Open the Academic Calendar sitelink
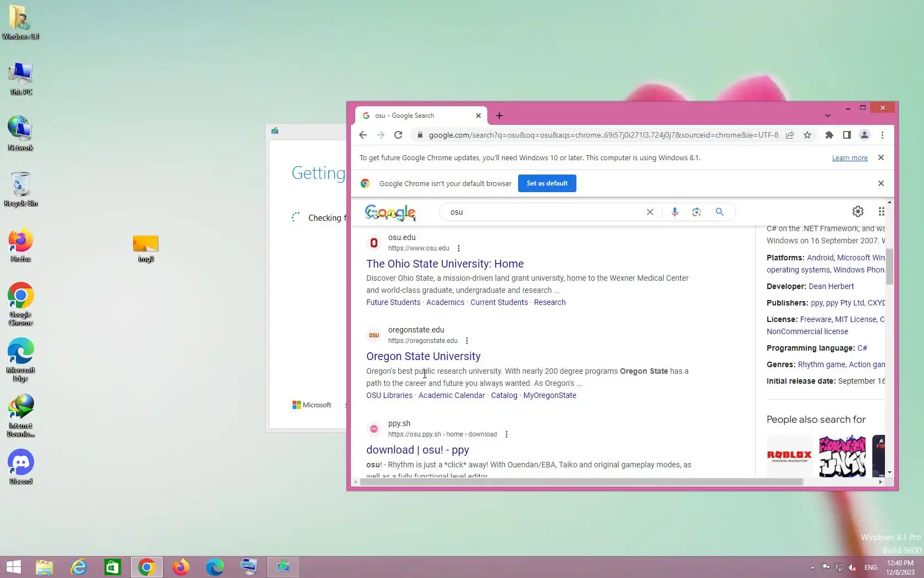 coord(452,395)
